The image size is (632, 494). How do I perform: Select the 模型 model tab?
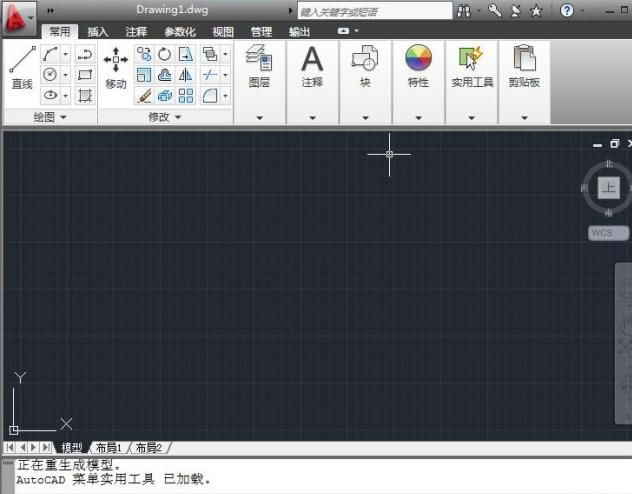pyautogui.click(x=72, y=448)
